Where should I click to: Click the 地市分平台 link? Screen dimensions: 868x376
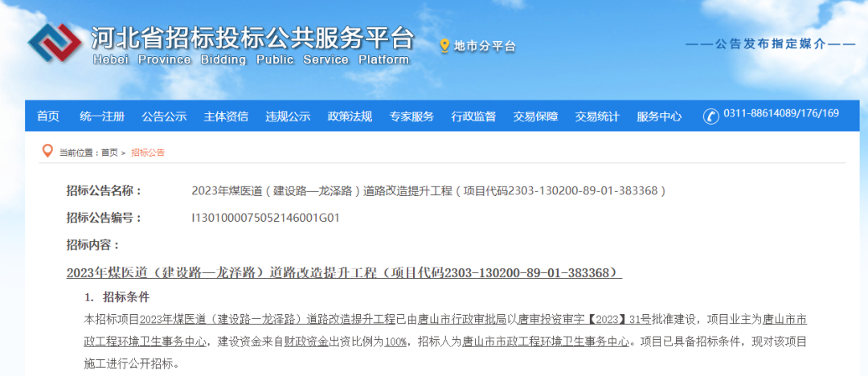[x=485, y=47]
